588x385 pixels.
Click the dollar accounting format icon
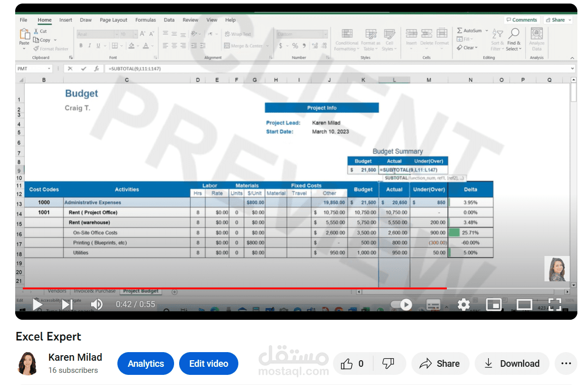coord(280,46)
